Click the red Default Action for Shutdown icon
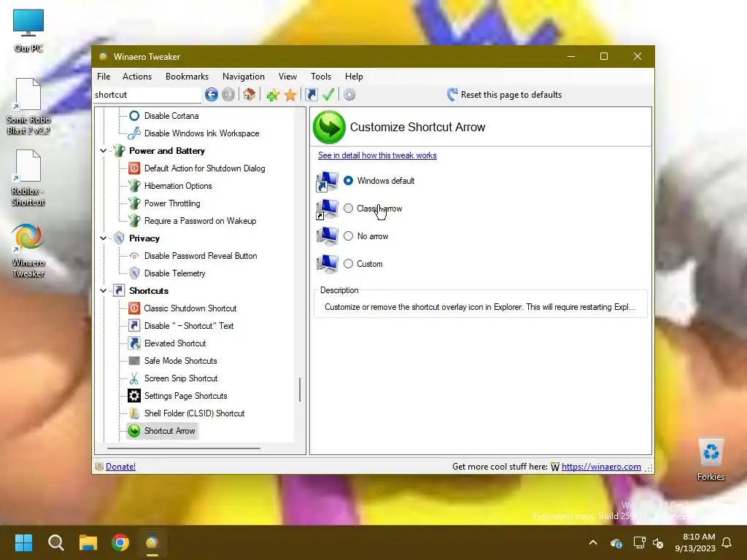Image resolution: width=747 pixels, height=560 pixels. coord(134,168)
